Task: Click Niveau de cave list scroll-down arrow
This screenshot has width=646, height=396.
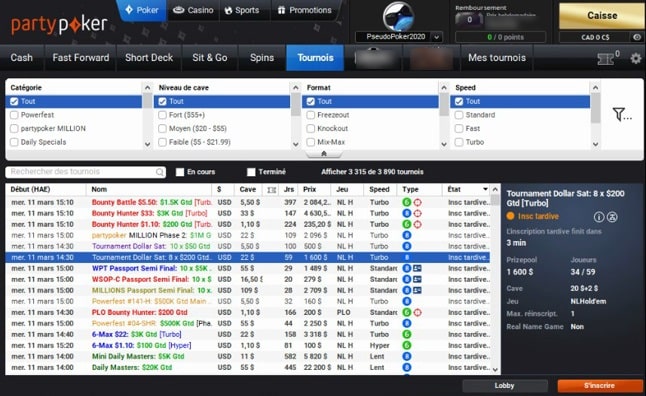Action: [295, 144]
